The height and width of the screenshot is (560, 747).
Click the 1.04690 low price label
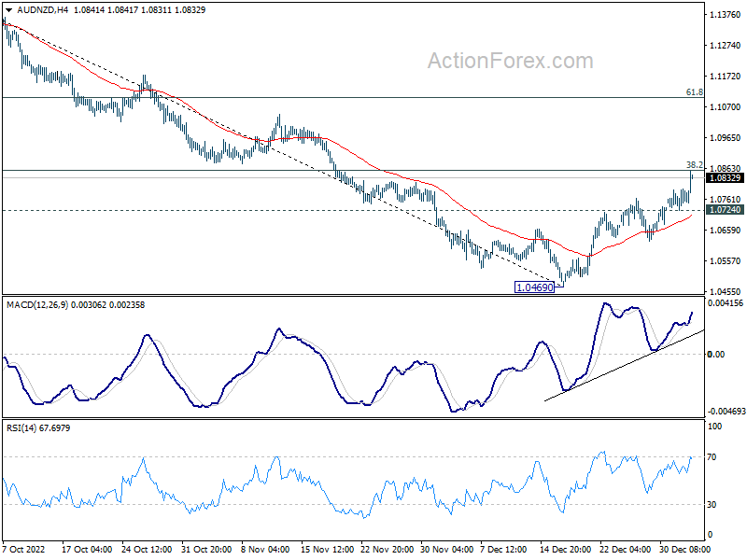(x=534, y=287)
